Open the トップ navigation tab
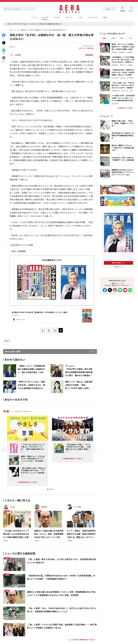This screenshot has height=644, width=138. coord(34,17)
